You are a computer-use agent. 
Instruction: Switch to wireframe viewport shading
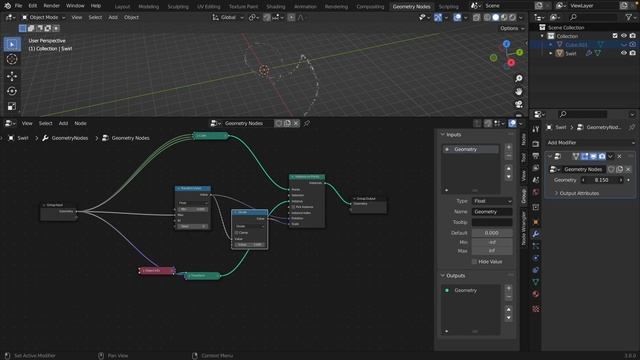[x=487, y=18]
